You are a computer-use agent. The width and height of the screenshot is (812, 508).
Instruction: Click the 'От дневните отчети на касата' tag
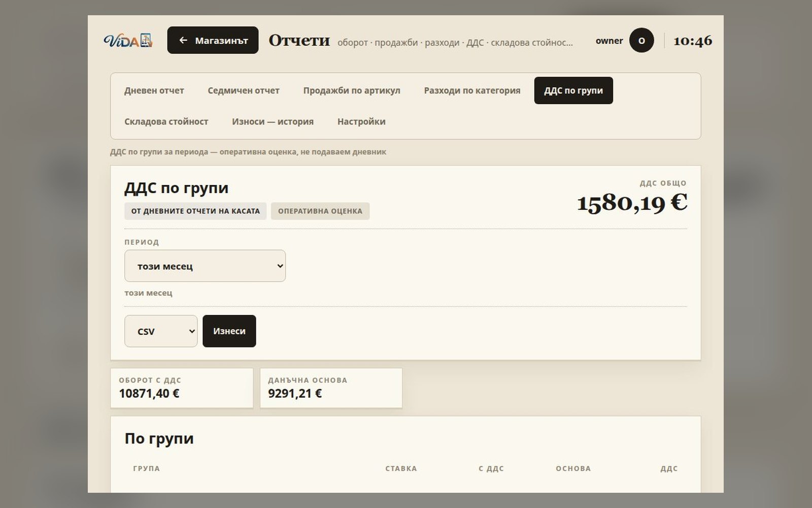[195, 211]
